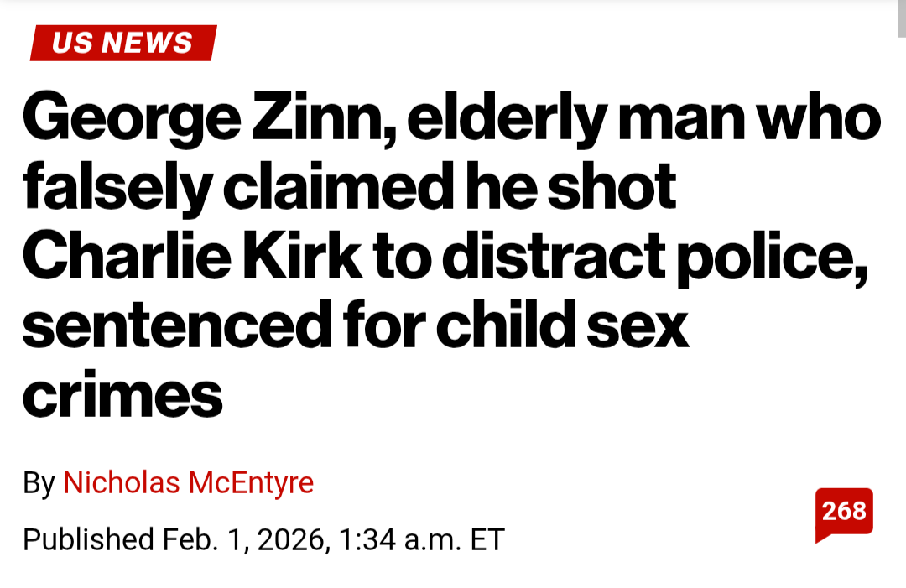This screenshot has height=588, width=906.
Task: Open author Nicholas McEntyre's profile link
Action: click(x=188, y=483)
